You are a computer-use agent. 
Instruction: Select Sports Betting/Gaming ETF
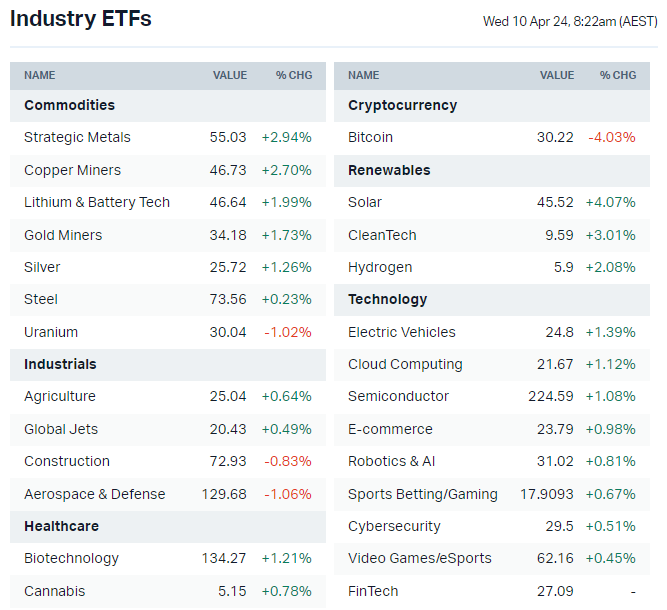(x=422, y=494)
